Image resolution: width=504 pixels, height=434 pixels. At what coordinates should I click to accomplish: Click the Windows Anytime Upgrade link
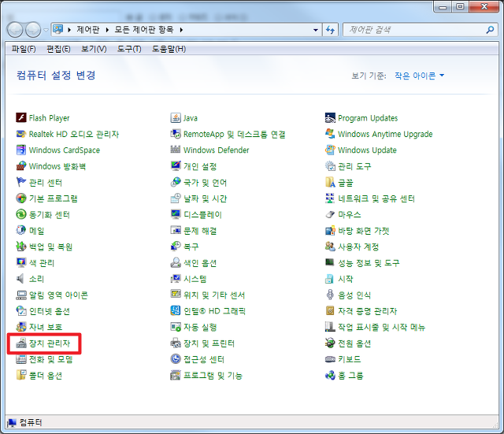tap(385, 134)
